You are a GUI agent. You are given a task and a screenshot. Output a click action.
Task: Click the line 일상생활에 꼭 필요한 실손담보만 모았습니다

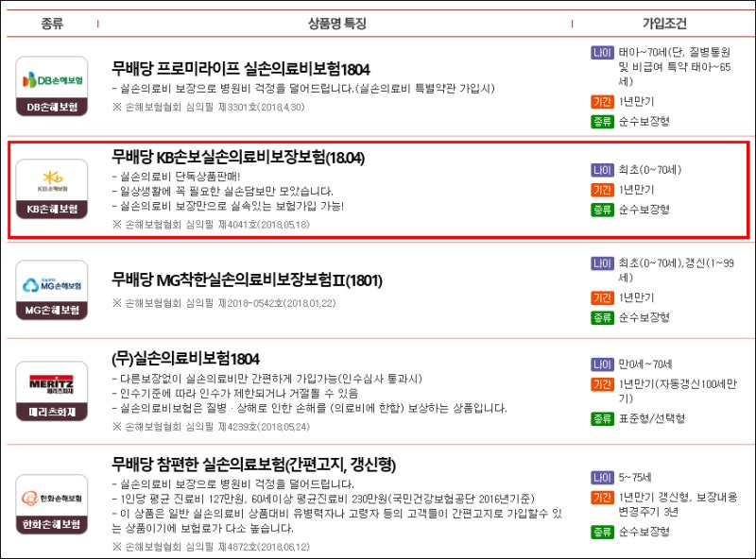222,192
